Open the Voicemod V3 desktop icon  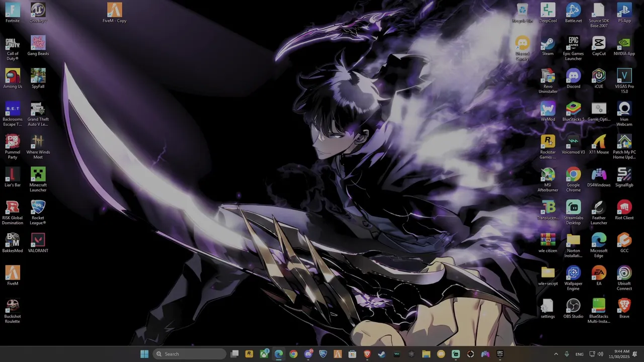(x=574, y=144)
